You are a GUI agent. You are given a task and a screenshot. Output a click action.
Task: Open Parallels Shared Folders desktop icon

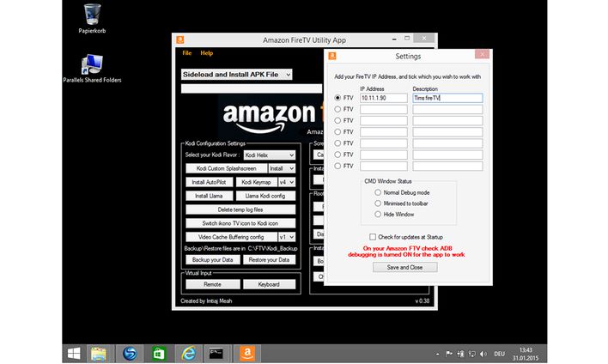92,69
